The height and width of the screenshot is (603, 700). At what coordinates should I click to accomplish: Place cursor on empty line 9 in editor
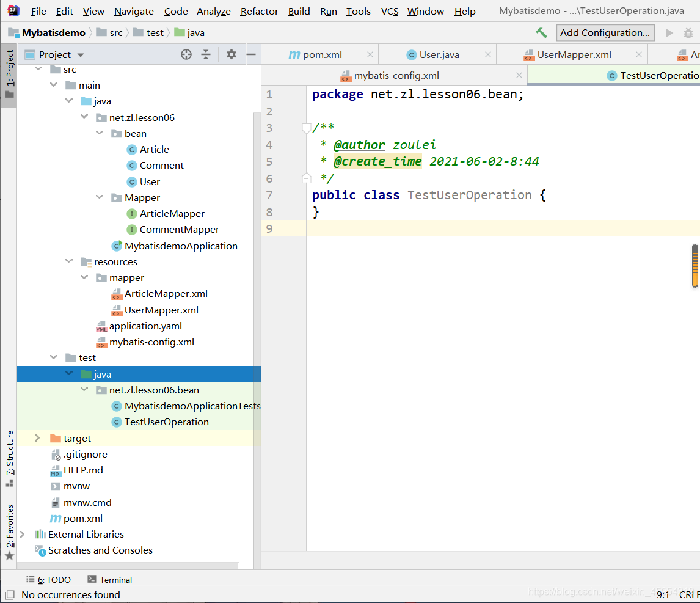tap(503, 228)
